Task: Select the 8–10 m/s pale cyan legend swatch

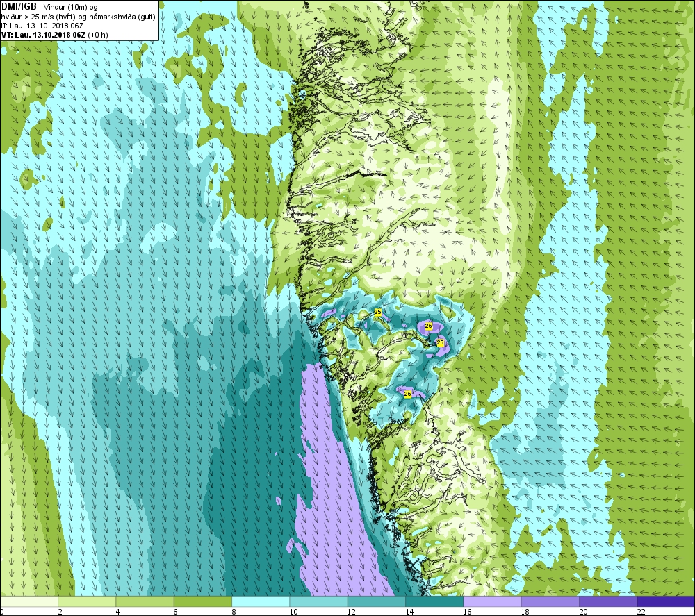Action: 261,601
